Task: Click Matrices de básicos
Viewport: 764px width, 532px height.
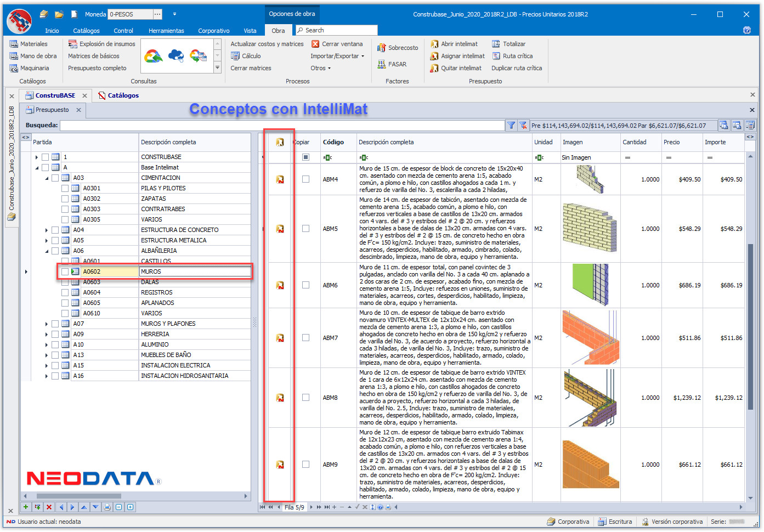Action: pos(94,56)
